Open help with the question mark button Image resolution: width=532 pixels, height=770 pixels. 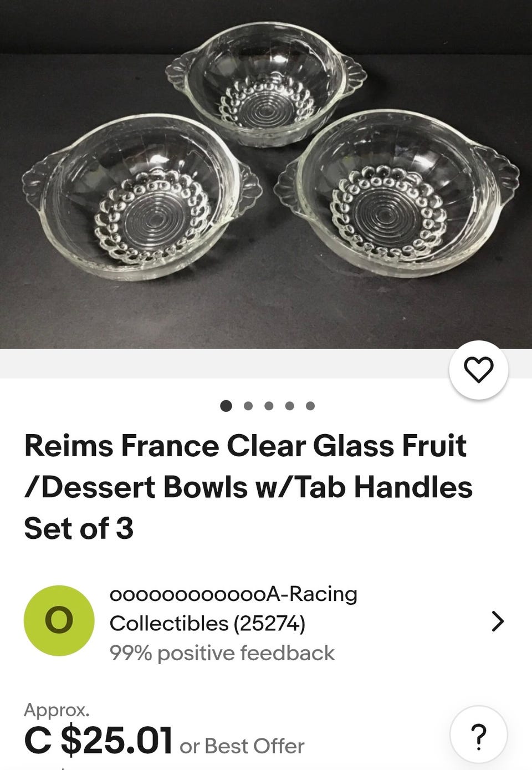(x=478, y=736)
